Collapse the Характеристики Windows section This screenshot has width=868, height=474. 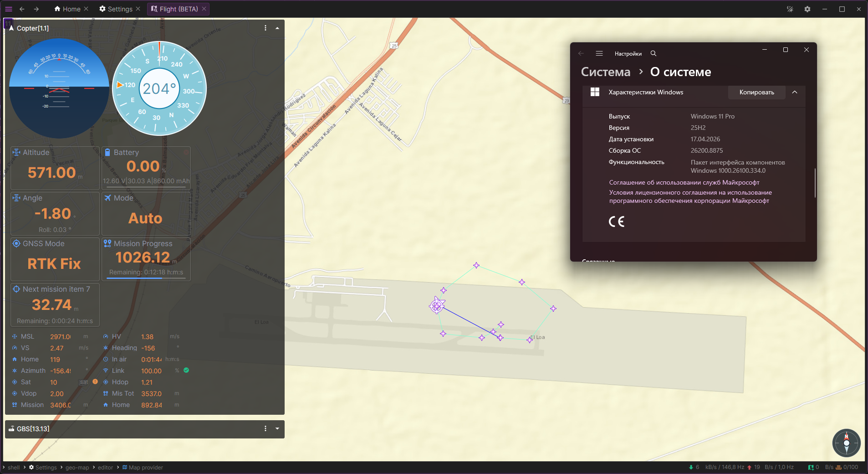[795, 92]
